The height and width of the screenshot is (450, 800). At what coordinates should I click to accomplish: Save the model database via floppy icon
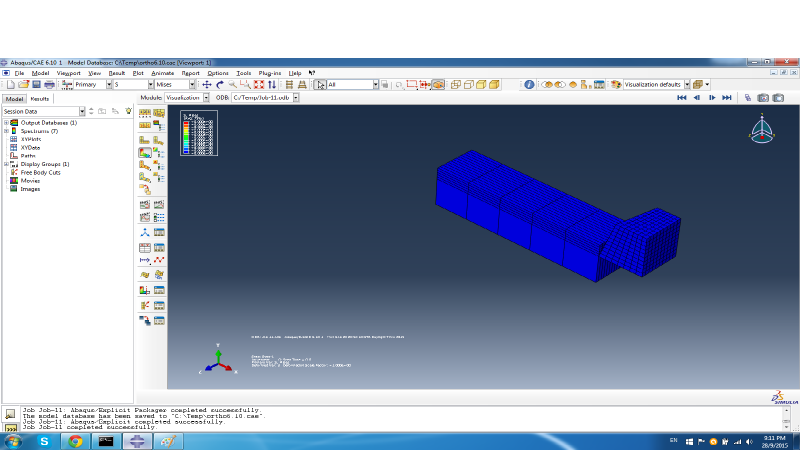pos(36,85)
